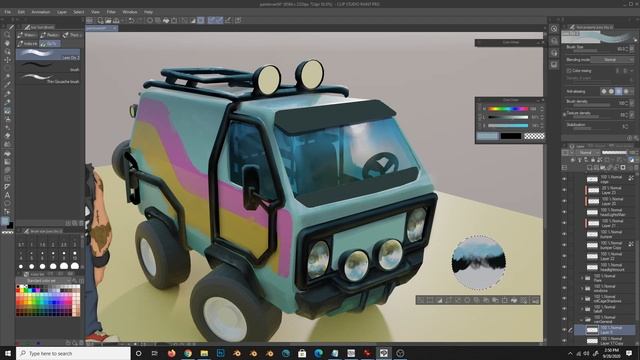Viewport: 640px width, 360px height.
Task: Hide Layer 20 using its eye icon
Action: tap(564, 201)
